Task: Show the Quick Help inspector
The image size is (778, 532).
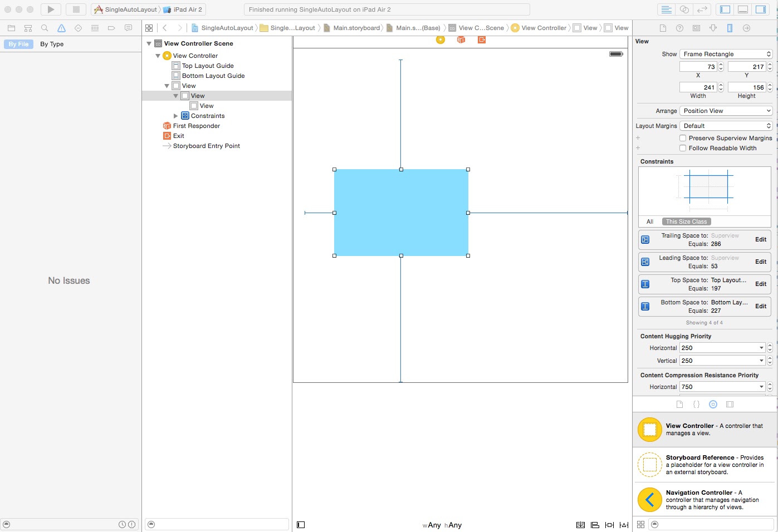Action: (x=678, y=27)
